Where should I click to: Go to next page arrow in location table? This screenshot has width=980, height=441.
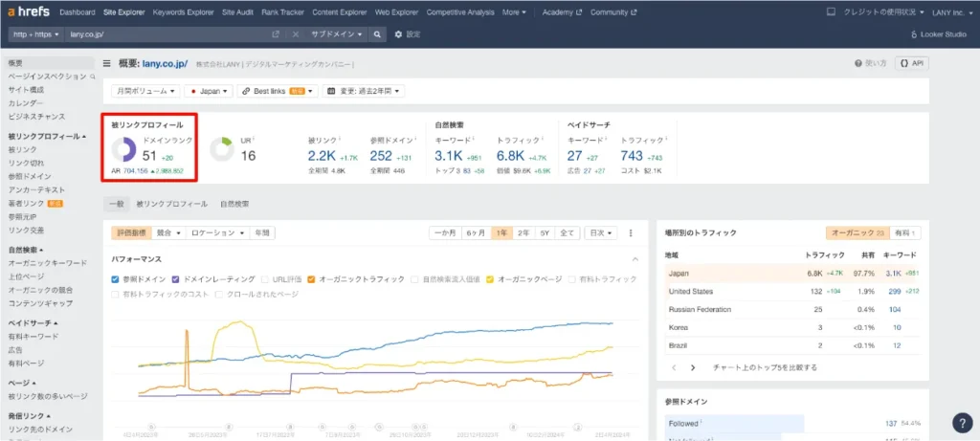693,367
